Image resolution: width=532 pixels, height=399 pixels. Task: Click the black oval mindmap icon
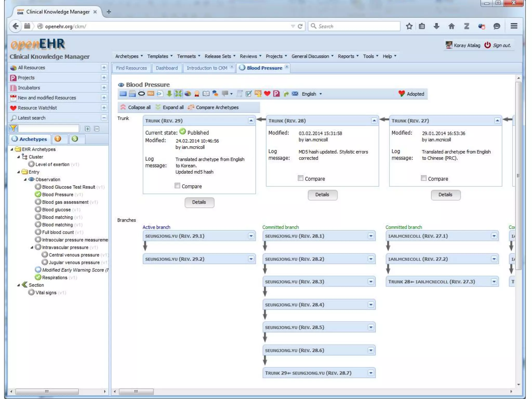(x=141, y=94)
